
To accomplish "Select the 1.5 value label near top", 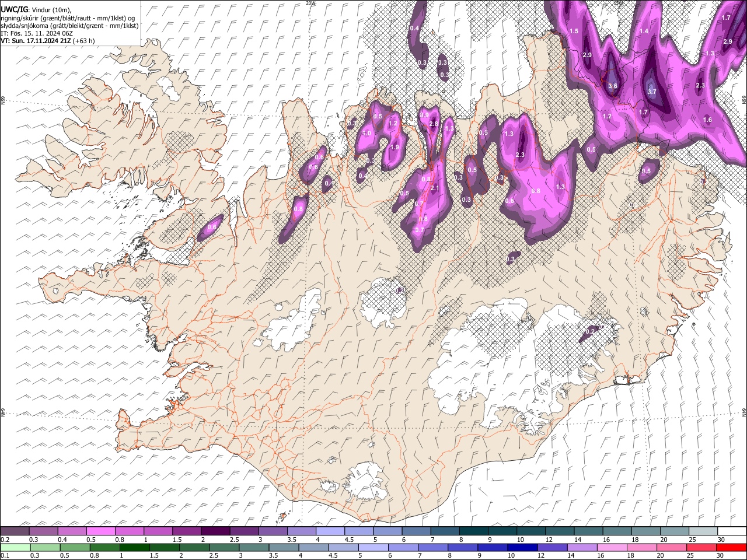I will click(574, 31).
